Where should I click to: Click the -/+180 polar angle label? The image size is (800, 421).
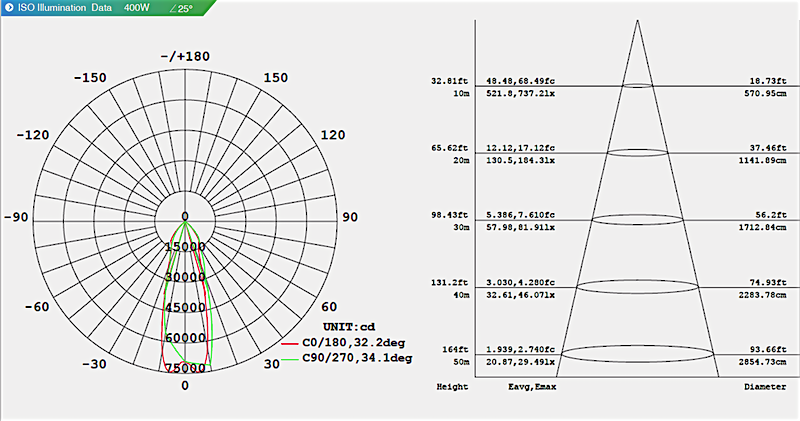[x=185, y=56]
